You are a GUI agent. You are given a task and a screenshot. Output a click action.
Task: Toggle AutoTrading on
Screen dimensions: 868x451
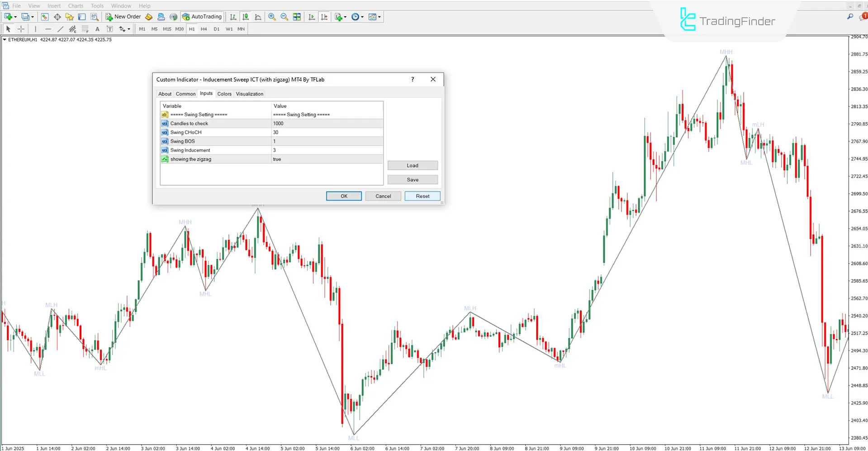[x=202, y=17]
